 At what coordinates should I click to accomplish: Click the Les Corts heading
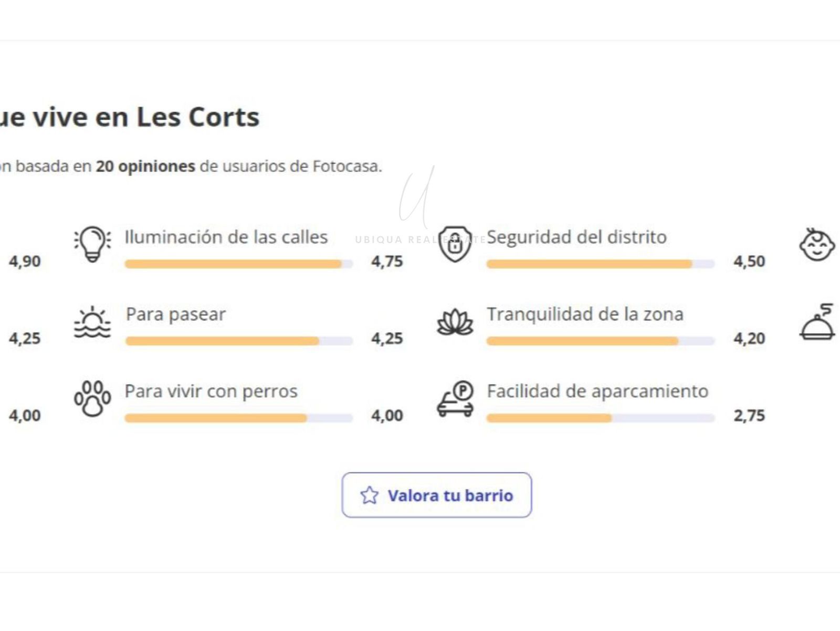click(x=198, y=117)
